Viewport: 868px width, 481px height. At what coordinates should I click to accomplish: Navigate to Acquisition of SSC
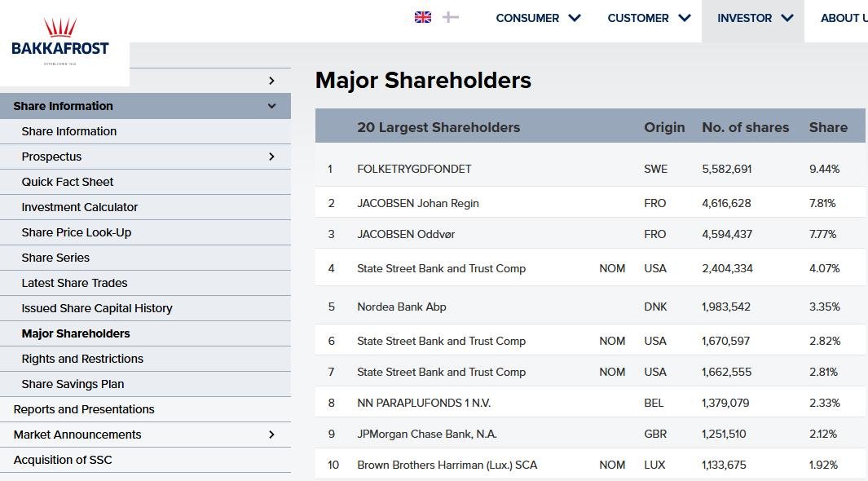(x=62, y=460)
